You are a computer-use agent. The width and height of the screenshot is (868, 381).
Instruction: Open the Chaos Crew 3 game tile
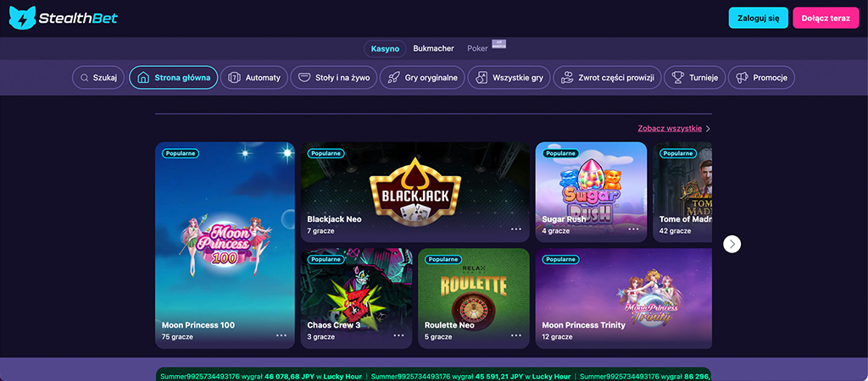357,298
